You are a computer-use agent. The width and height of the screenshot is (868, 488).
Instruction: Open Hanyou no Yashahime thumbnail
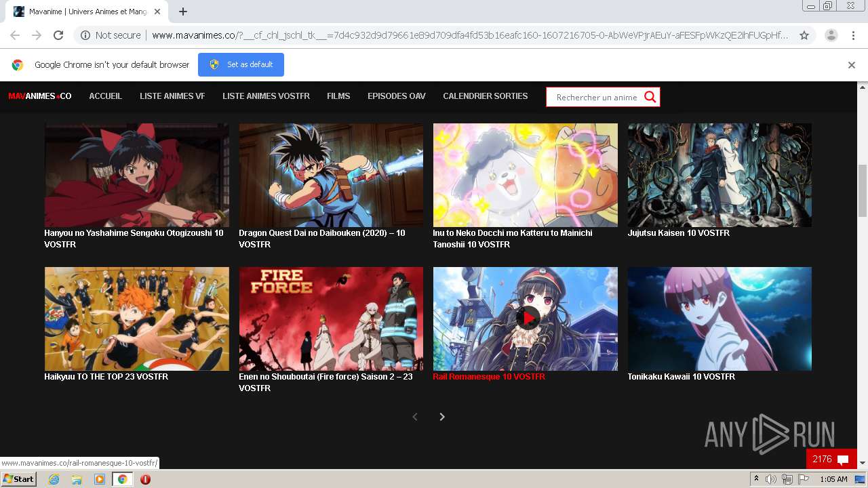[137, 175]
